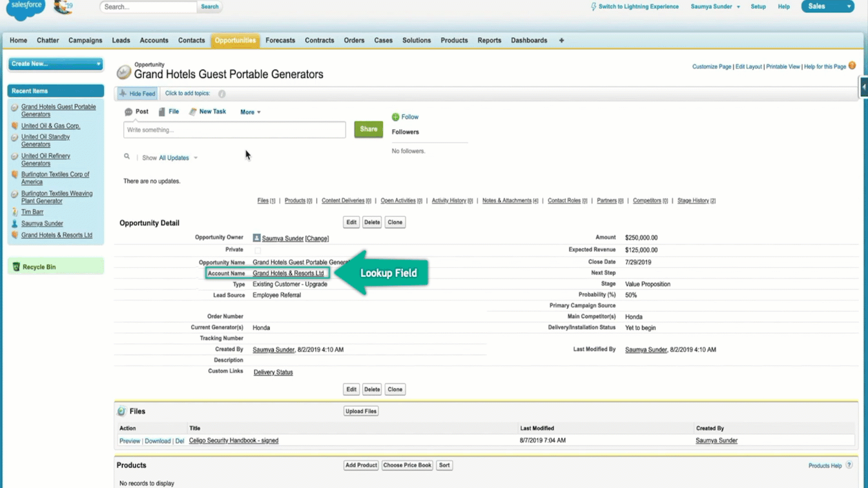Click the Amount value $250,000.00
Image resolution: width=868 pixels, height=488 pixels.
coord(641,238)
